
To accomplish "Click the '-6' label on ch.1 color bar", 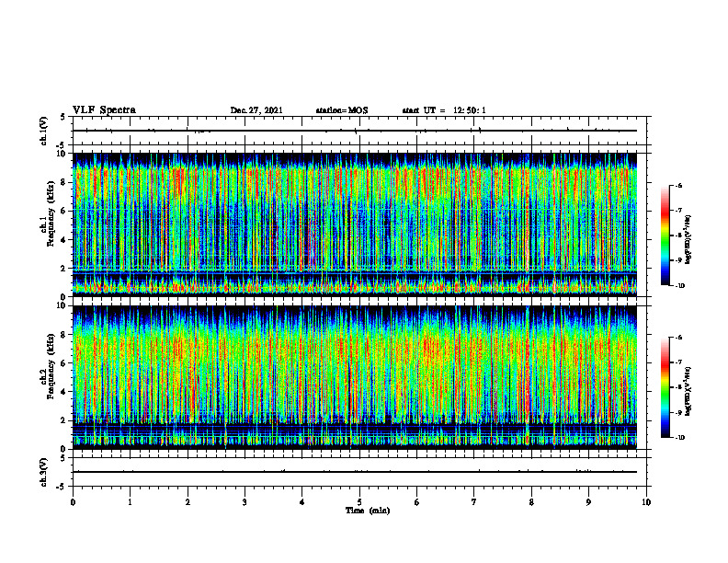I will tap(677, 186).
